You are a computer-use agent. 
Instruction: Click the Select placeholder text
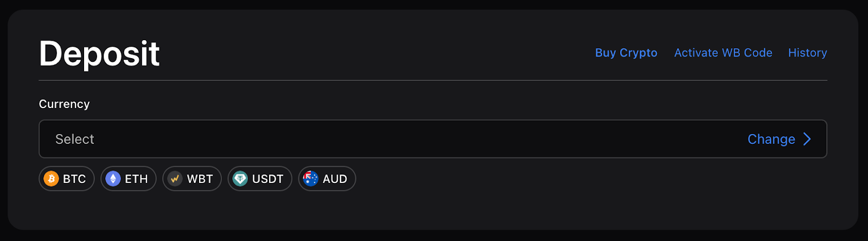coord(75,139)
